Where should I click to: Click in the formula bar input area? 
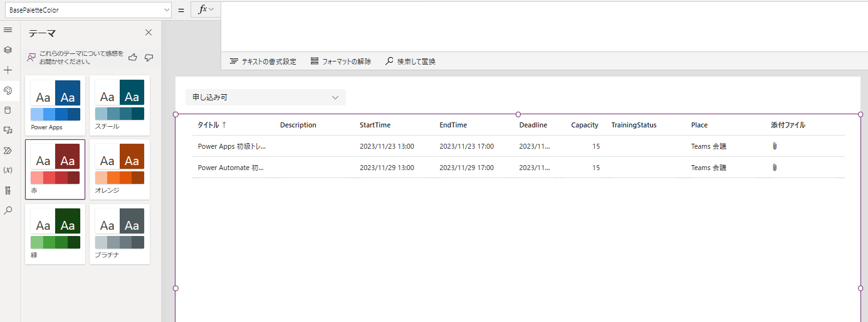(544, 25)
